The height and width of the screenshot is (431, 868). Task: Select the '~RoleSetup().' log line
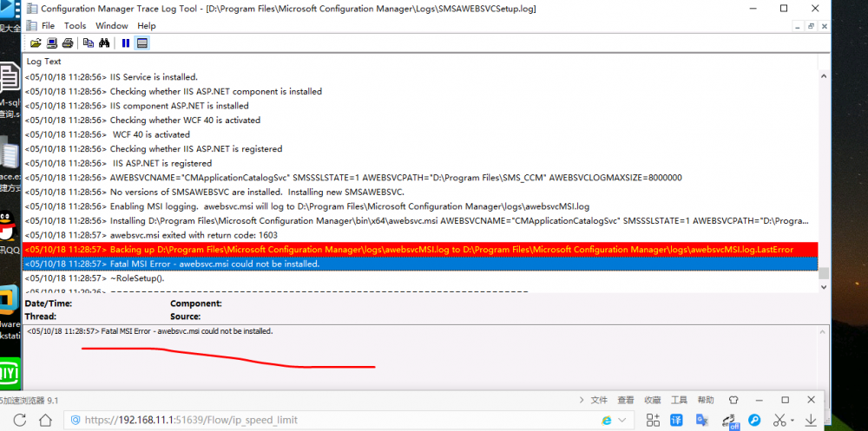[x=420, y=278]
